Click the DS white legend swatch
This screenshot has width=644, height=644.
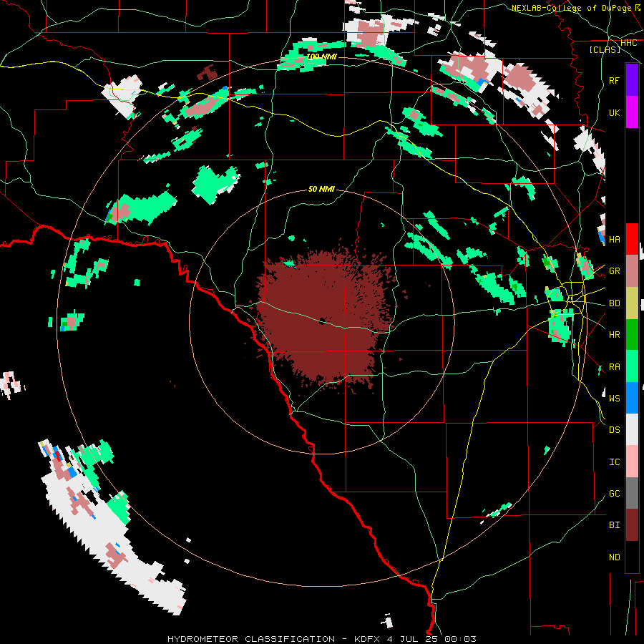(x=632, y=429)
